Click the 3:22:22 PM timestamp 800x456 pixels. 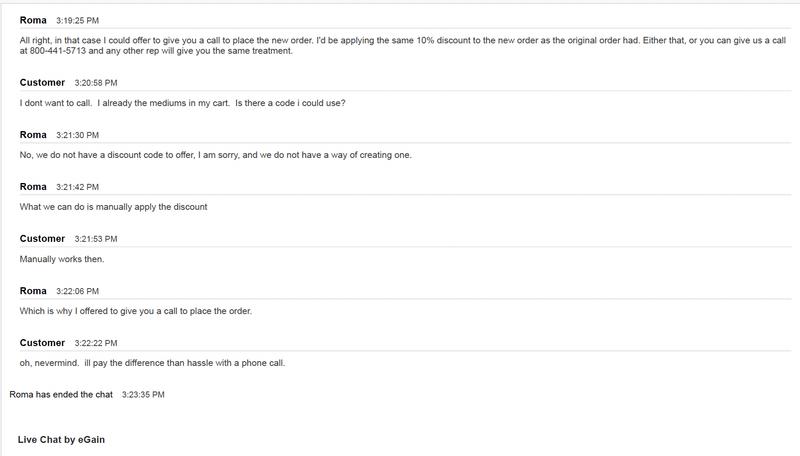pyautogui.click(x=96, y=343)
